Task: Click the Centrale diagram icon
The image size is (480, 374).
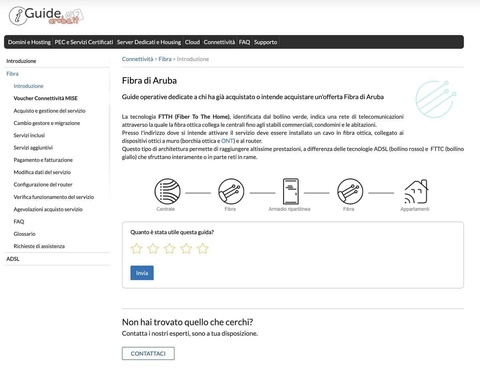Action: 167,191
